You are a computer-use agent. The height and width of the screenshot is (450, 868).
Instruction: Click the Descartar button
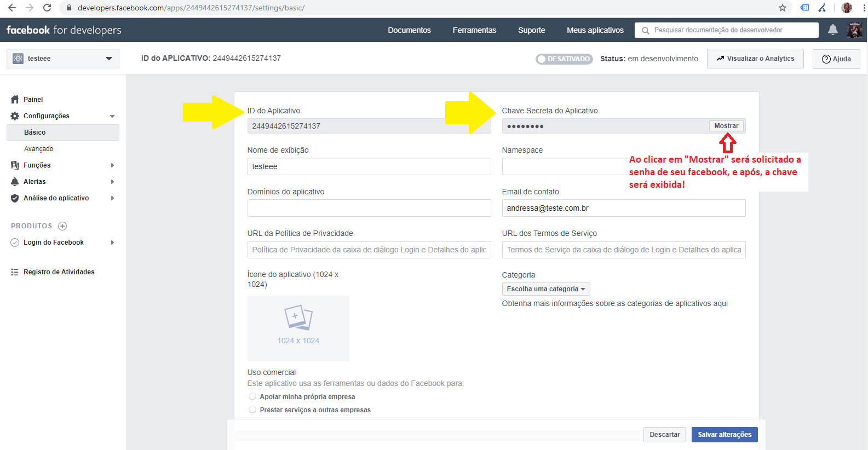(x=664, y=435)
